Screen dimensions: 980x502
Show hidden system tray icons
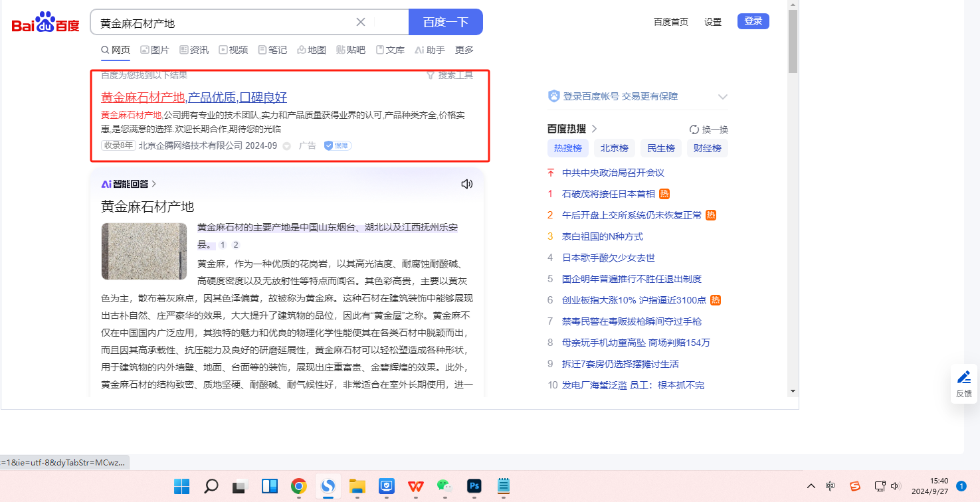(811, 486)
